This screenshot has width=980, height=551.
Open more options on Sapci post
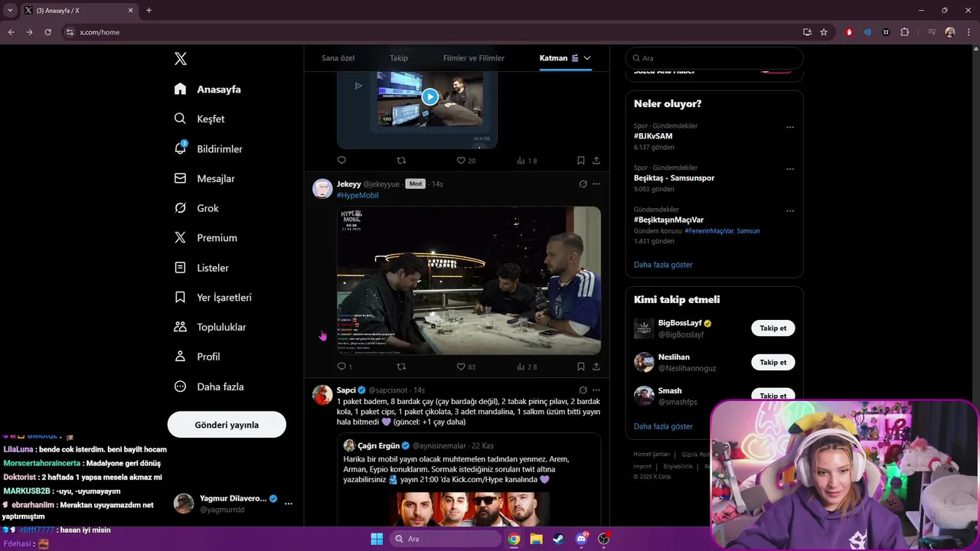point(596,390)
